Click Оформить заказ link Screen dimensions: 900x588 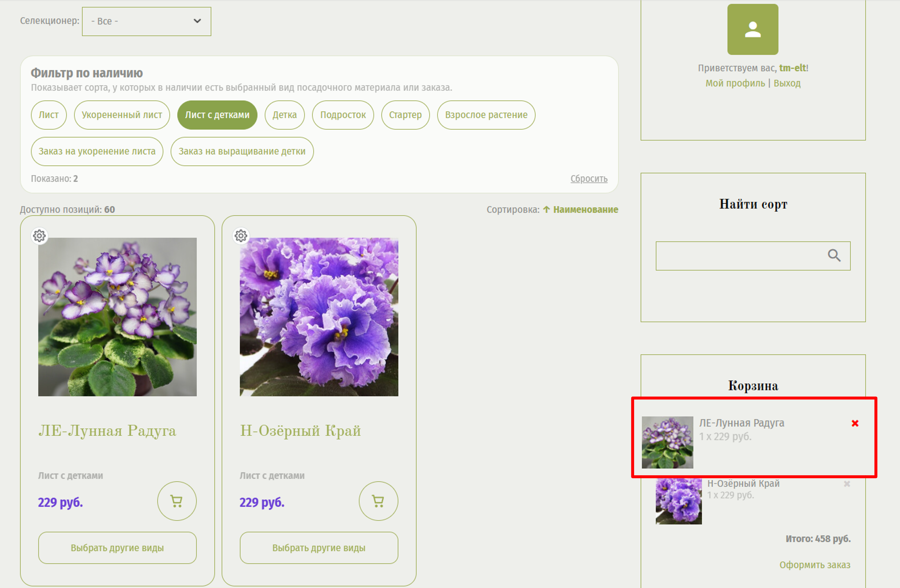pyautogui.click(x=815, y=564)
